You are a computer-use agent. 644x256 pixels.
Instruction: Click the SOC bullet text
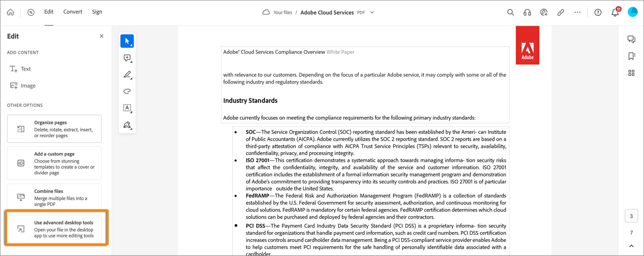coord(376,142)
